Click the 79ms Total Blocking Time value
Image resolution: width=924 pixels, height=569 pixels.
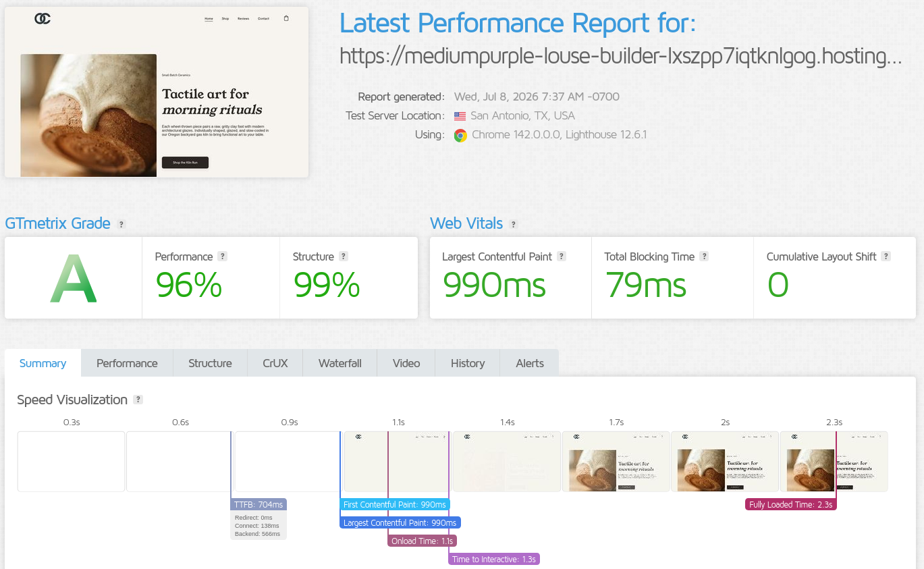click(646, 285)
